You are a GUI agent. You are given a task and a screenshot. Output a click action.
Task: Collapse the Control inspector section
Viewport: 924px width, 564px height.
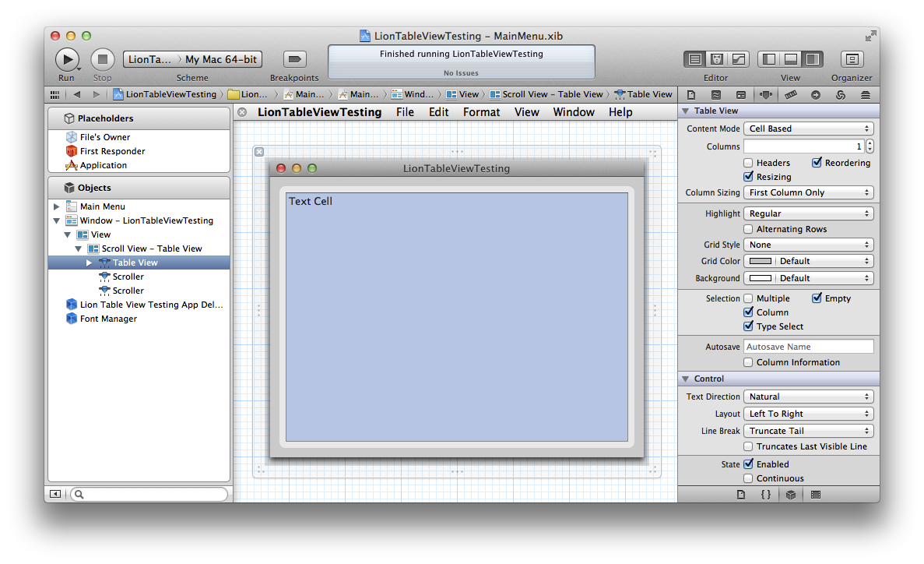click(x=685, y=379)
